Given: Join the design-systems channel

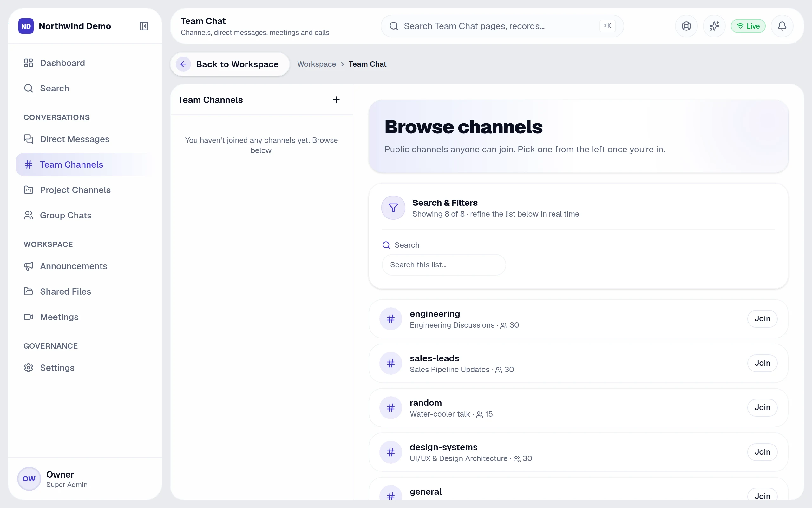Looking at the screenshot, I should click(762, 452).
